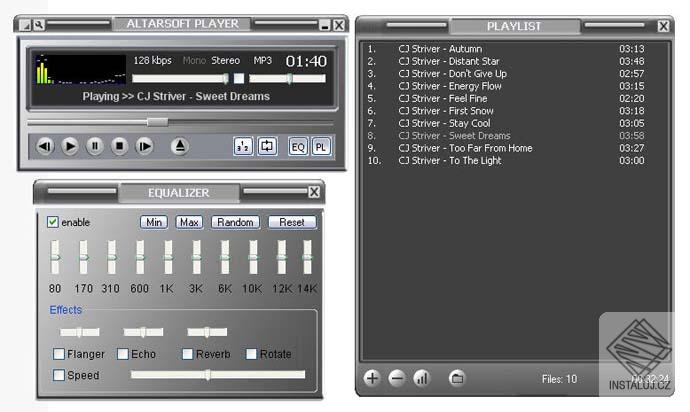690x412 pixels.
Task: Click the balance slider right of mute
Action: click(287, 78)
